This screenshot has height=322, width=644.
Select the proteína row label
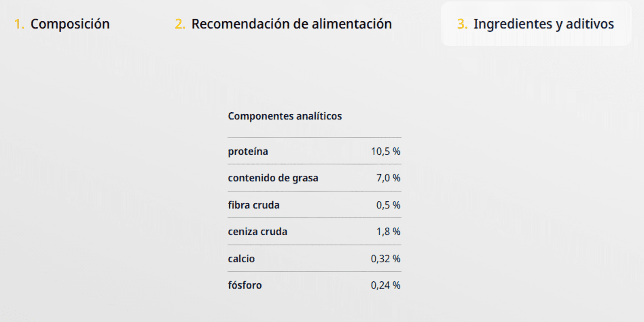click(248, 151)
